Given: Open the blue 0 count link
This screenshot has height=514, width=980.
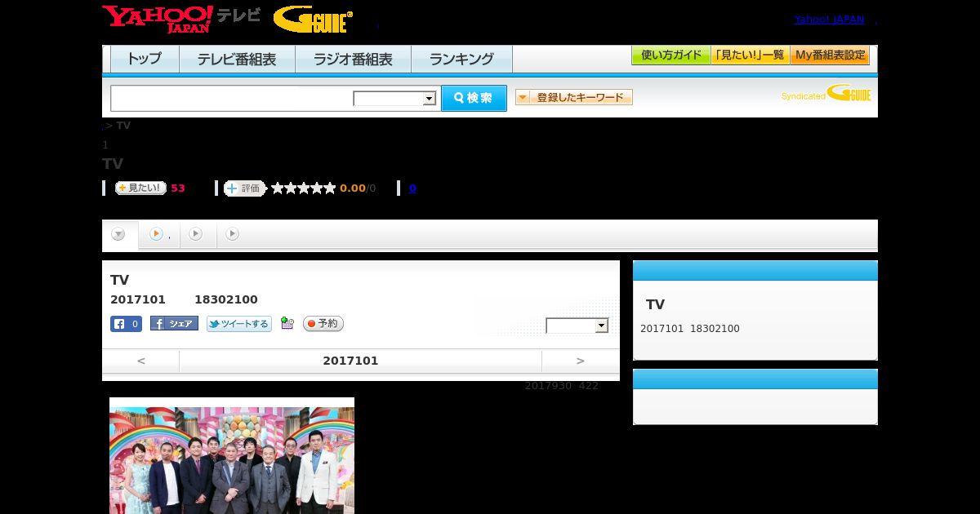Looking at the screenshot, I should (x=412, y=188).
